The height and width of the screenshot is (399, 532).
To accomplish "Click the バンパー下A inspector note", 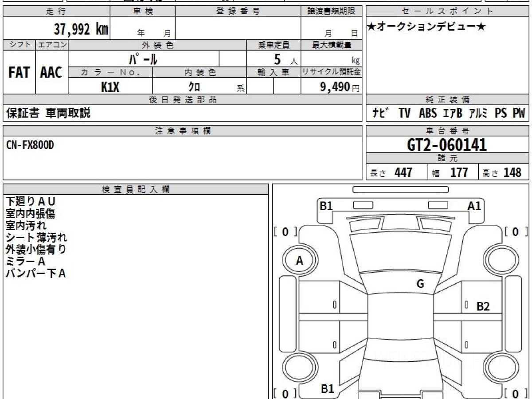I will point(36,274).
